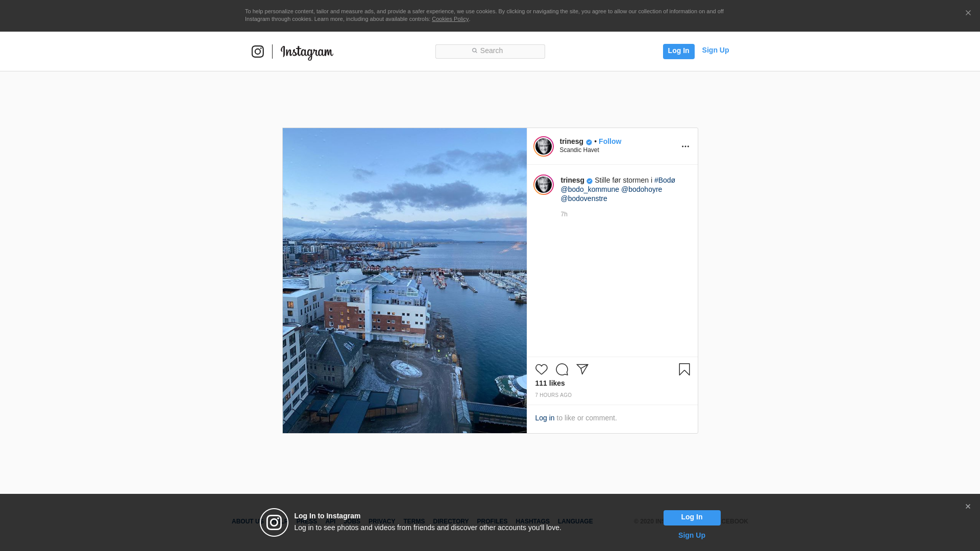The height and width of the screenshot is (551, 980).
Task: Open the harbor photo of the post
Action: pos(404,281)
